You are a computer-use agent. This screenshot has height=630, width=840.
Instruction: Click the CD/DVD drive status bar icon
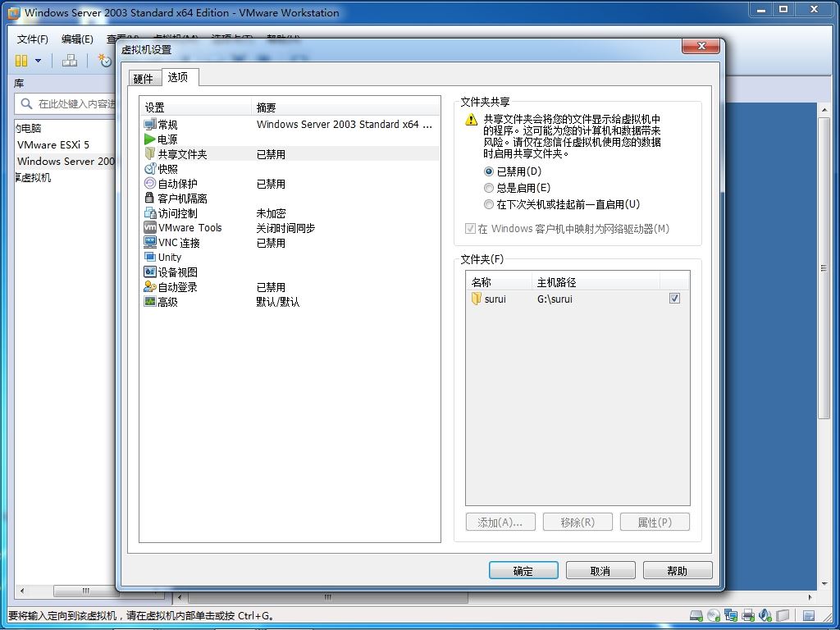point(713,615)
